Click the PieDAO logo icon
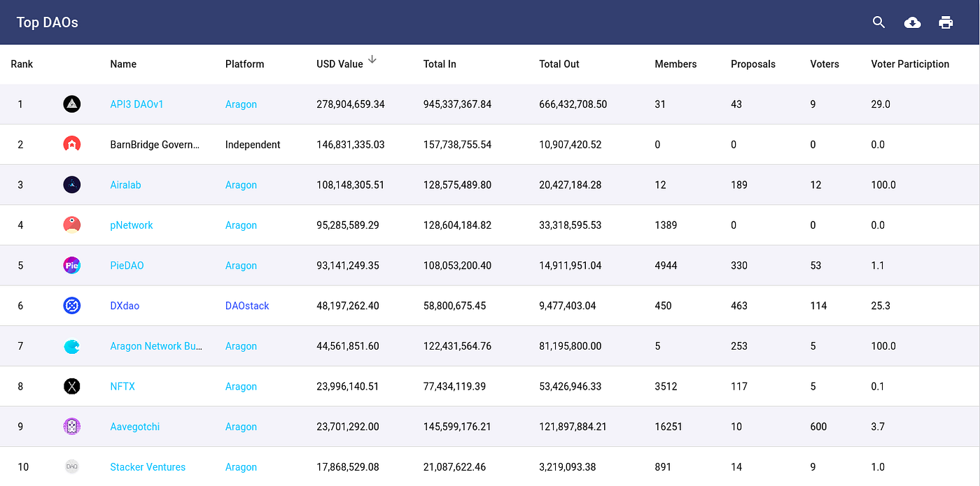This screenshot has width=980, height=486. point(71,266)
